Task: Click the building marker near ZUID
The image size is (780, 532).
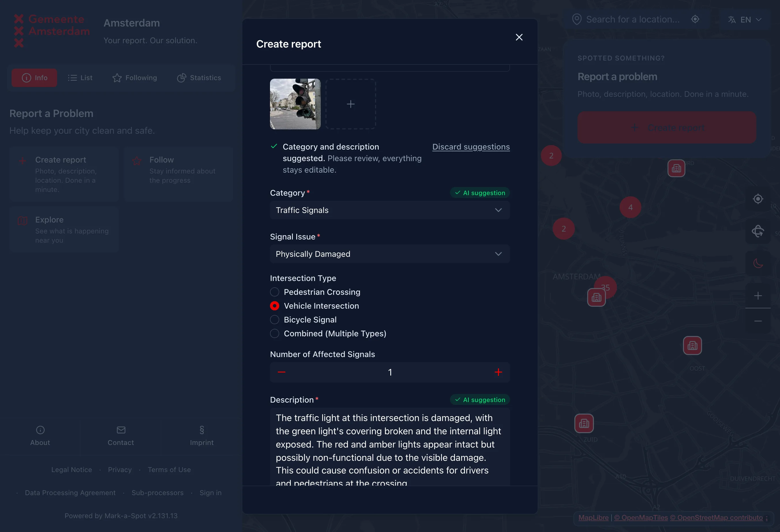Action: 584,423
